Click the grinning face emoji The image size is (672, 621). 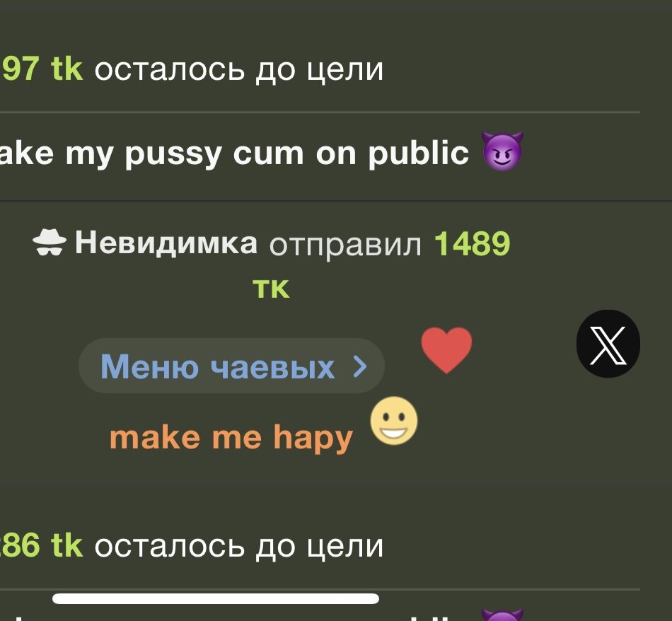pos(394,420)
